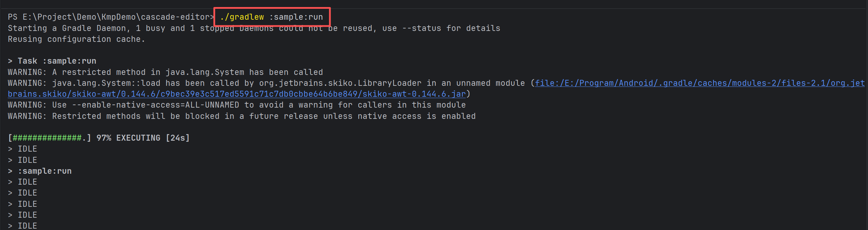Click the PowerShell prompt path text
868x230 pixels.
(111, 17)
